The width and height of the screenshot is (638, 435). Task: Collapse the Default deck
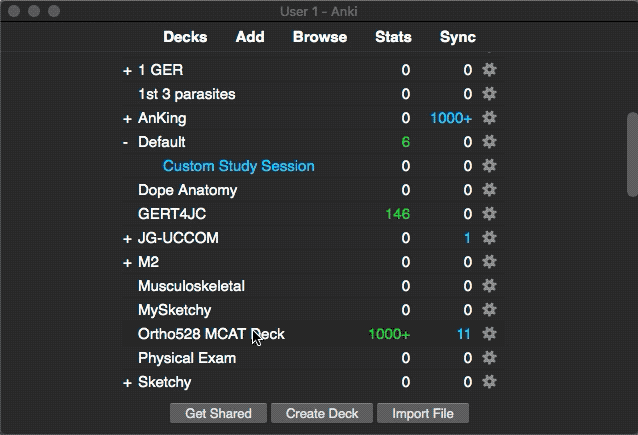[125, 142]
